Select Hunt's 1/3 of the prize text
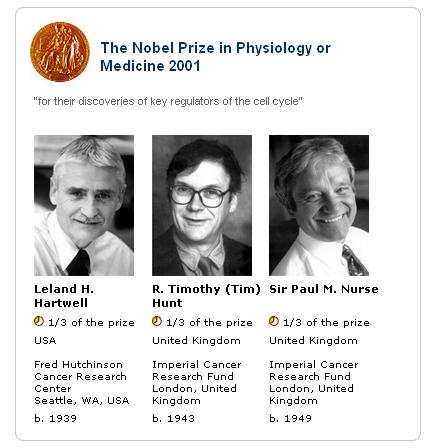This screenshot has height=448, width=434. [x=209, y=322]
